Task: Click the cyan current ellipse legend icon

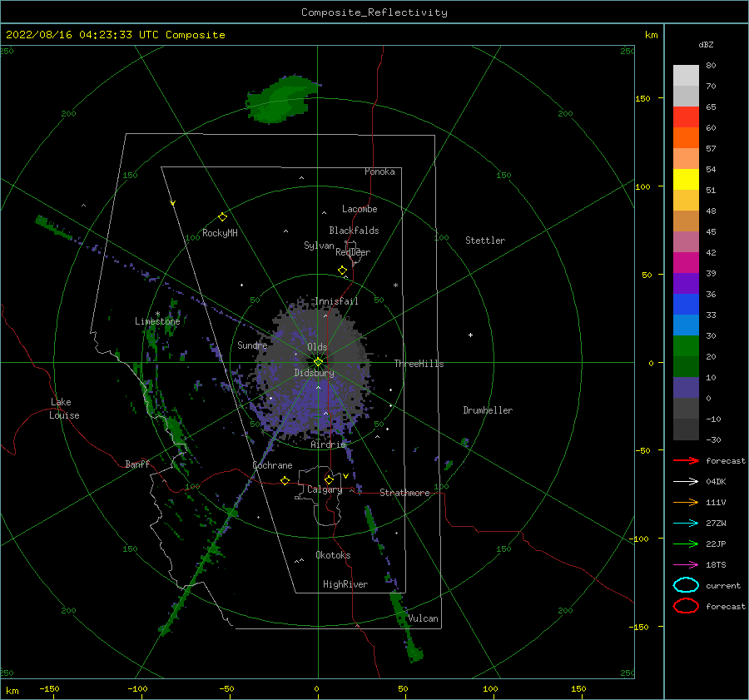Action: coord(686,585)
